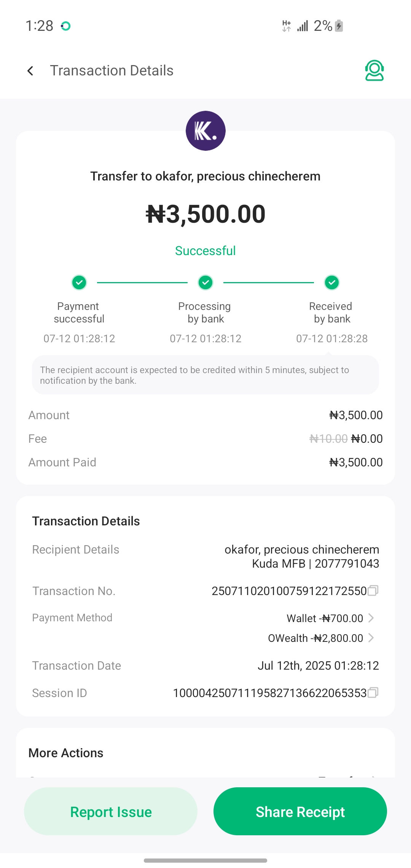
Task: Tap the Kuda bank logo
Action: point(205,131)
